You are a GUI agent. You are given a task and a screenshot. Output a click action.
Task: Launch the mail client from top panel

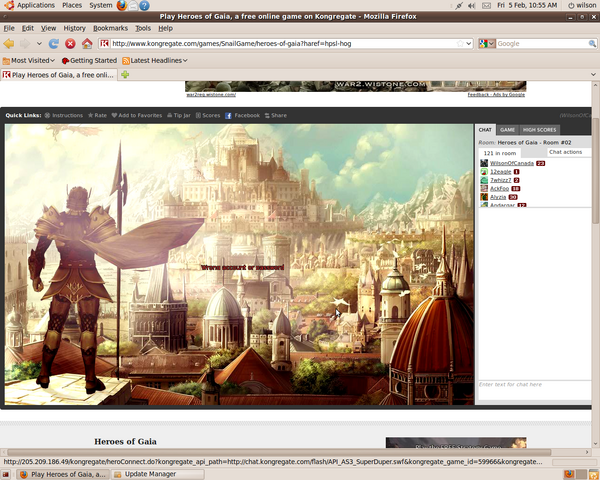[x=133, y=5]
